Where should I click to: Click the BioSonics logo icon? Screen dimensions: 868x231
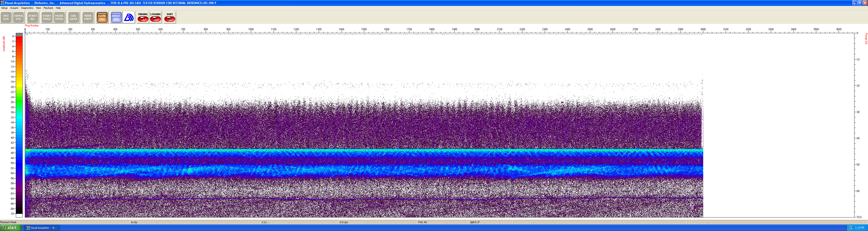129,17
